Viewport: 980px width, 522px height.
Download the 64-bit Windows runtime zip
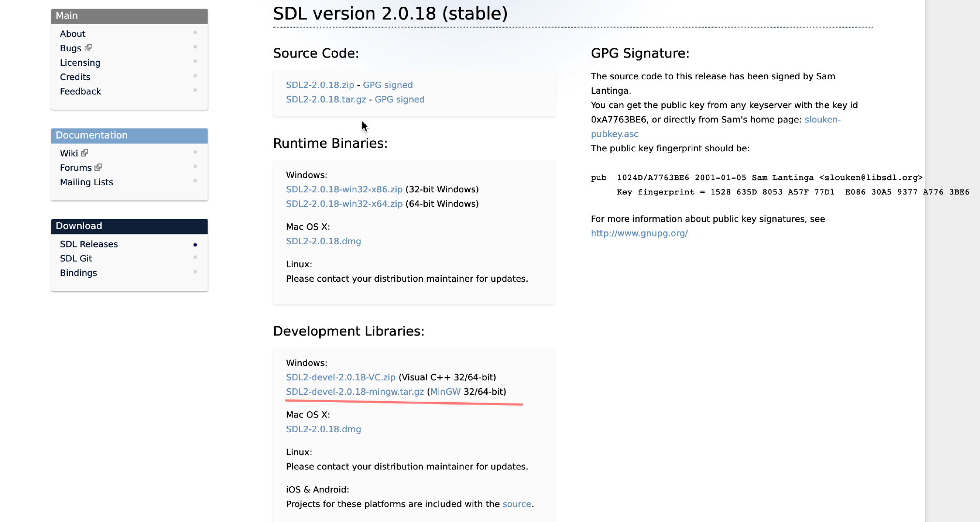343,203
